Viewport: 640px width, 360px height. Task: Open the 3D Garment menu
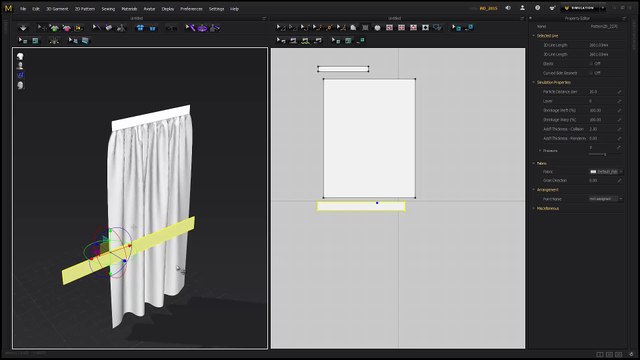(57, 9)
